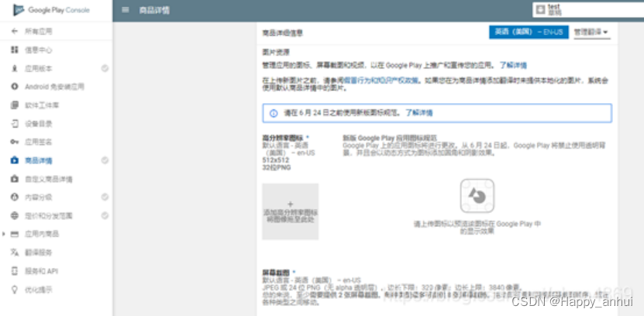Open 应用签名 key icon

pyautogui.click(x=15, y=142)
